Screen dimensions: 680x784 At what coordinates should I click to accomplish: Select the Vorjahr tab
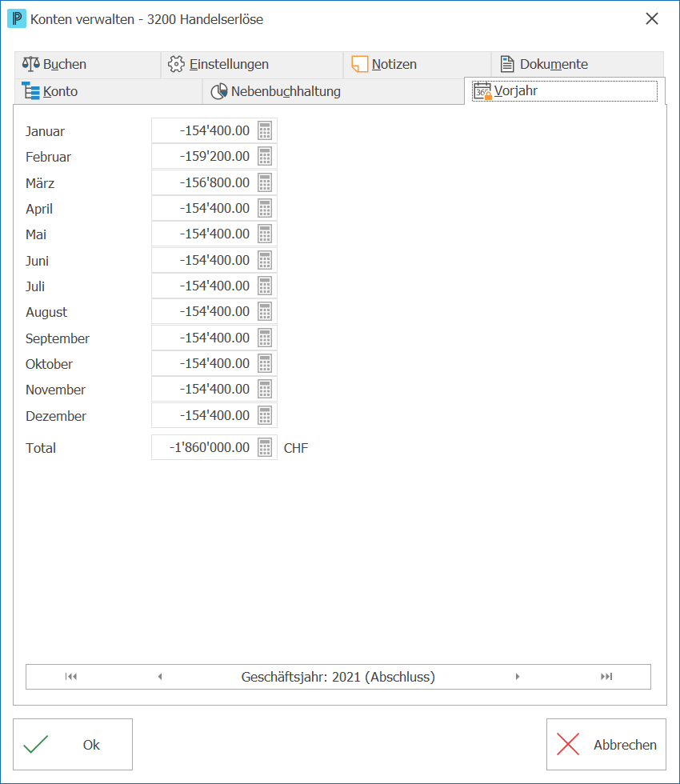point(565,91)
